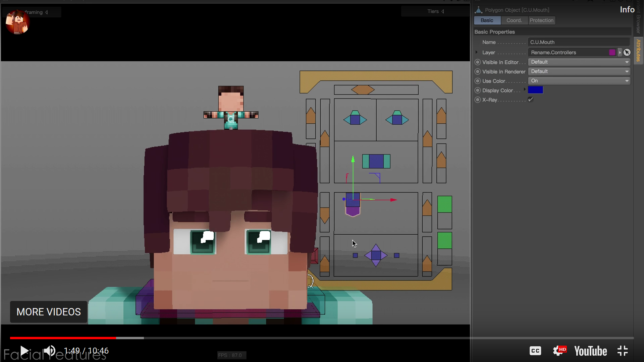Switch to the Protection tab
The height and width of the screenshot is (362, 644).
542,20
